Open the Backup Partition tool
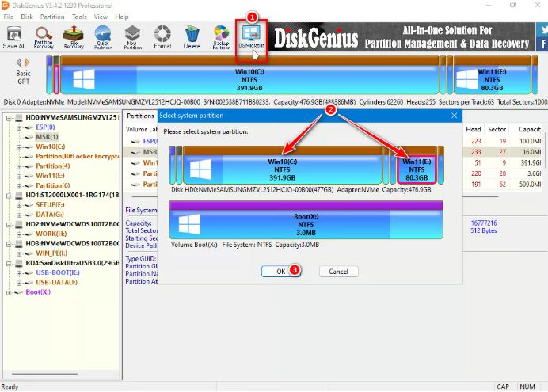548x392 pixels. click(222, 37)
